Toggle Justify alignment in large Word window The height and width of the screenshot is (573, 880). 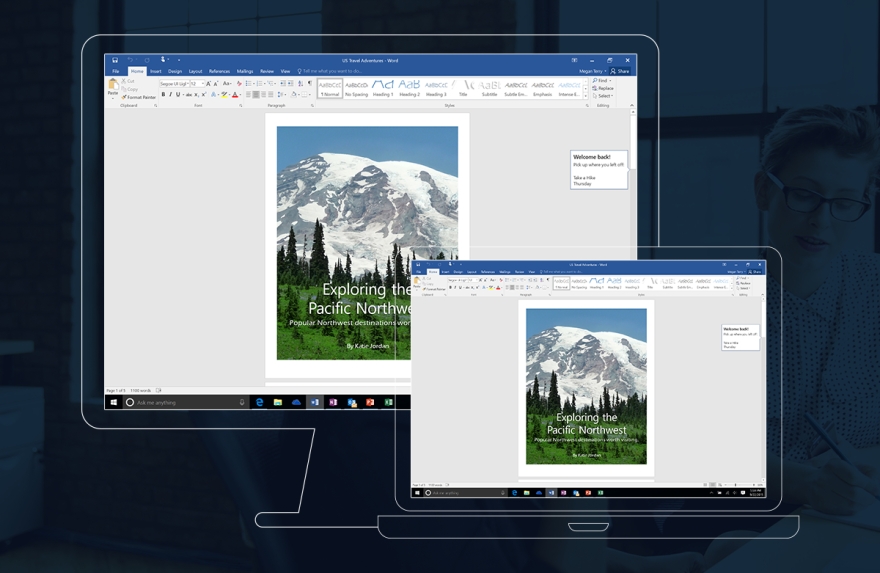[x=271, y=94]
